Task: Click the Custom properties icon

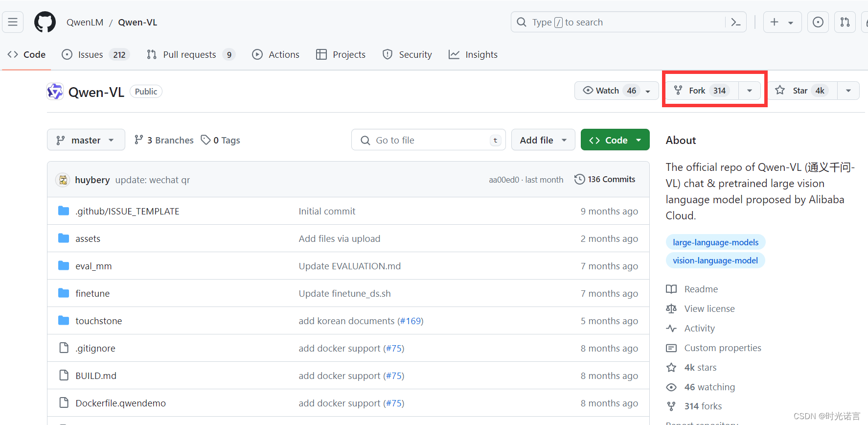Action: coord(671,348)
